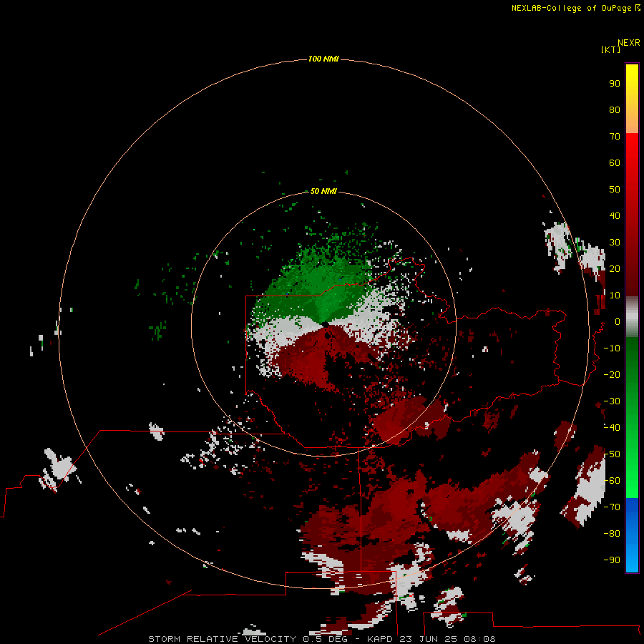Click the -90 value on velocity scale
Image resolution: width=644 pixels, height=644 pixels.
612,560
